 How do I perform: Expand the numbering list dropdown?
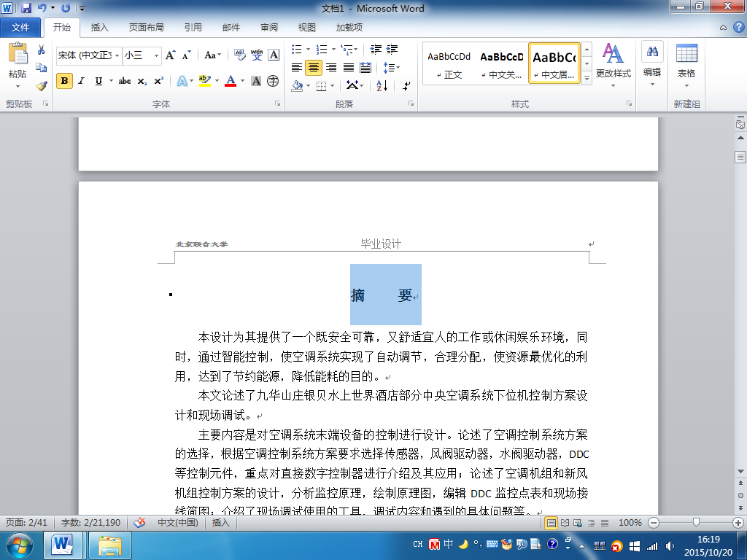click(x=333, y=49)
